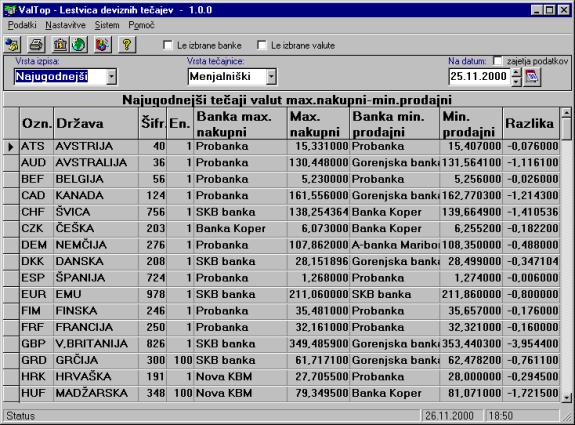Click the EMU cell in EUR row

click(x=96, y=294)
